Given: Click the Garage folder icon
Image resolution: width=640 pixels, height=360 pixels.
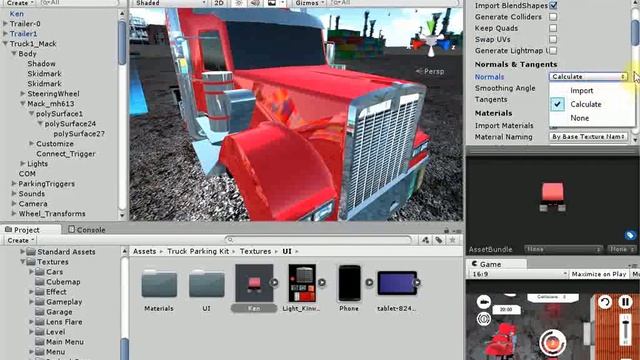Looking at the screenshot, I should point(40,312).
